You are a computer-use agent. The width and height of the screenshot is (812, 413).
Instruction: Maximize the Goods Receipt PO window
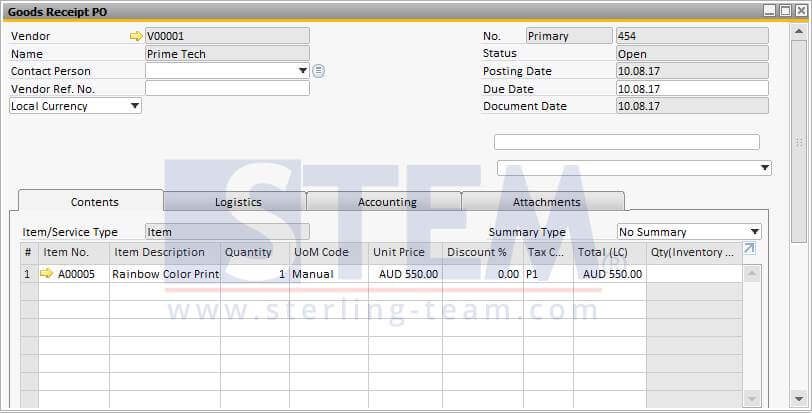click(x=785, y=11)
